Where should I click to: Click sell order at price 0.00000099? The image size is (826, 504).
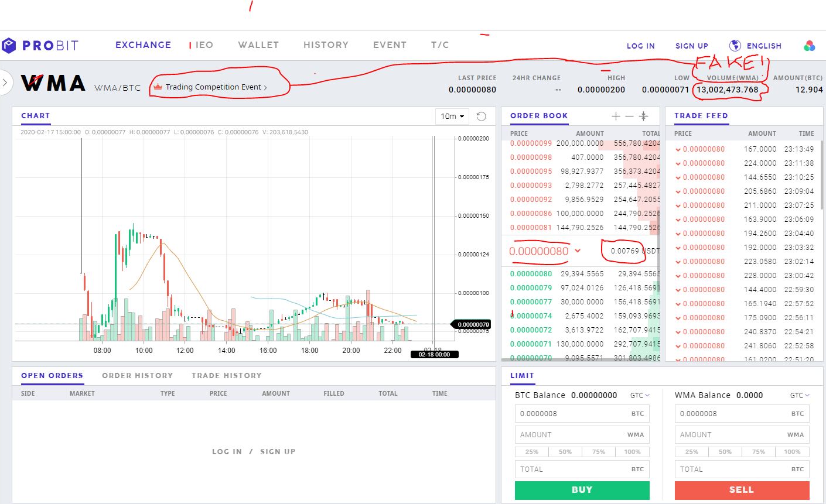point(581,143)
